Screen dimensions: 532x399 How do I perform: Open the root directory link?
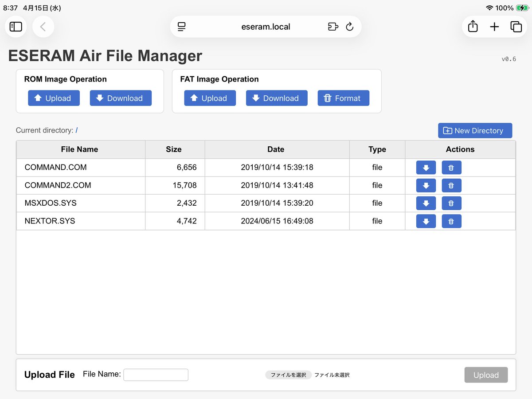[x=77, y=130]
